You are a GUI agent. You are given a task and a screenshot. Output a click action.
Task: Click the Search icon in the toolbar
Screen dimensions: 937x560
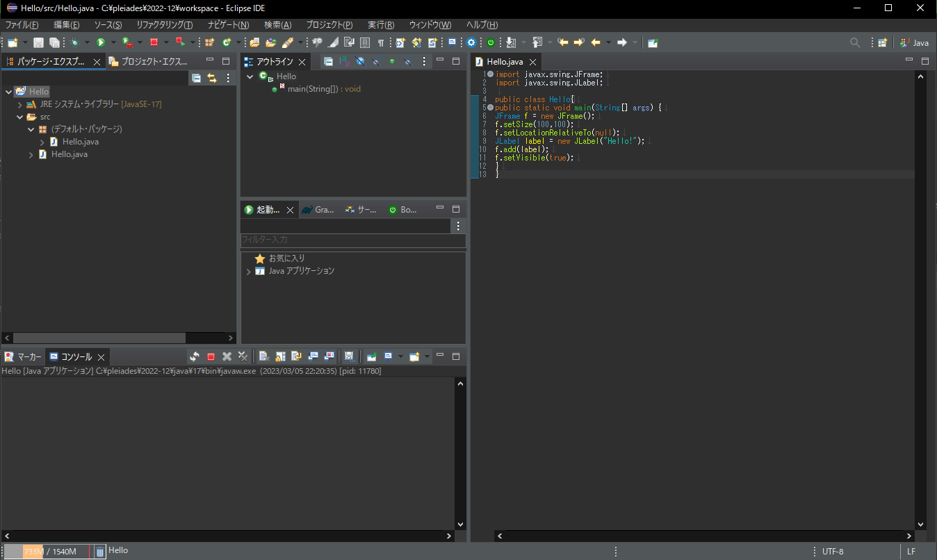pos(855,42)
